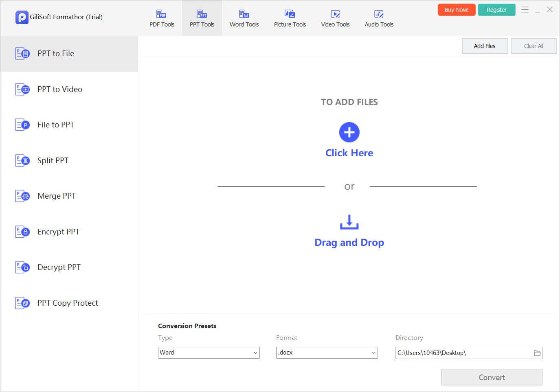The height and width of the screenshot is (392, 560).
Task: Click the Decrypt PPT unlock icon
Action: [x=22, y=267]
